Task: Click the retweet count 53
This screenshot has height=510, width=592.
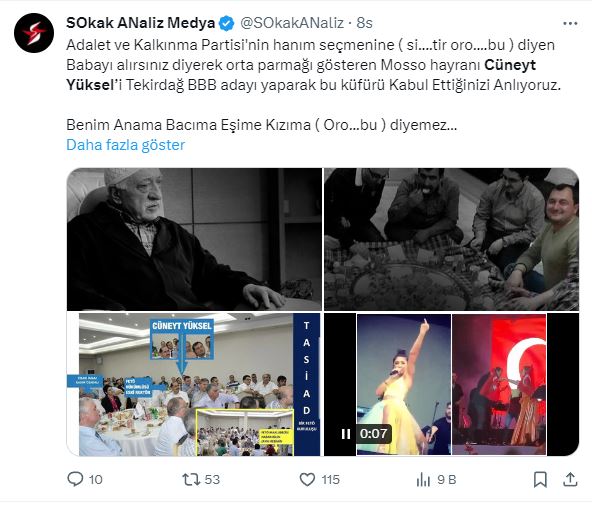Action: [x=212, y=480]
